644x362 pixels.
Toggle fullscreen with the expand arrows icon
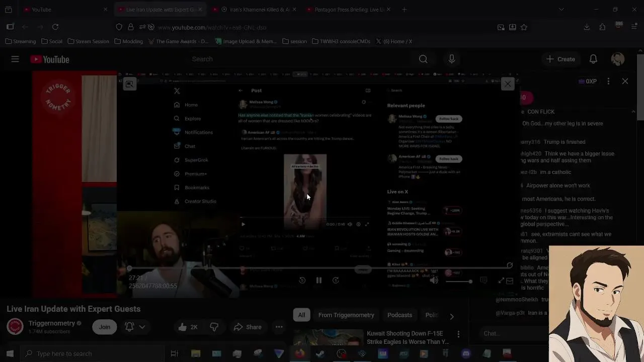(501, 281)
